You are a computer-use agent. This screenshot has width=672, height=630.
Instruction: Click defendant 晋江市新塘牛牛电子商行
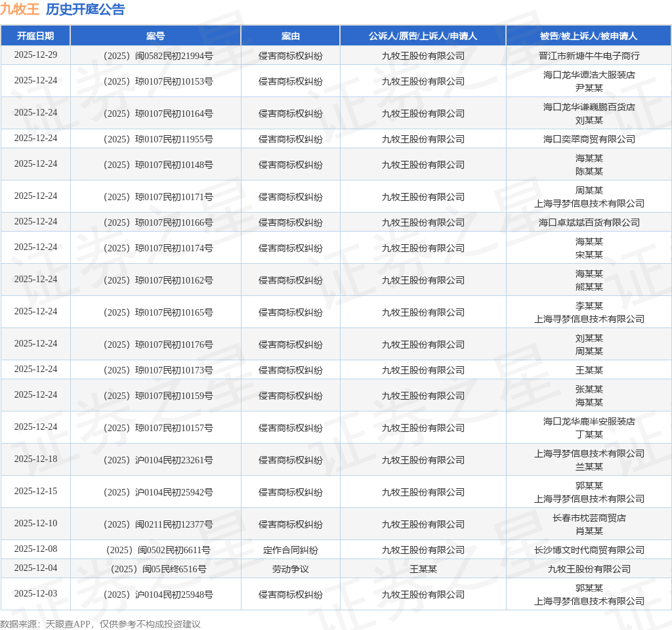[589, 56]
